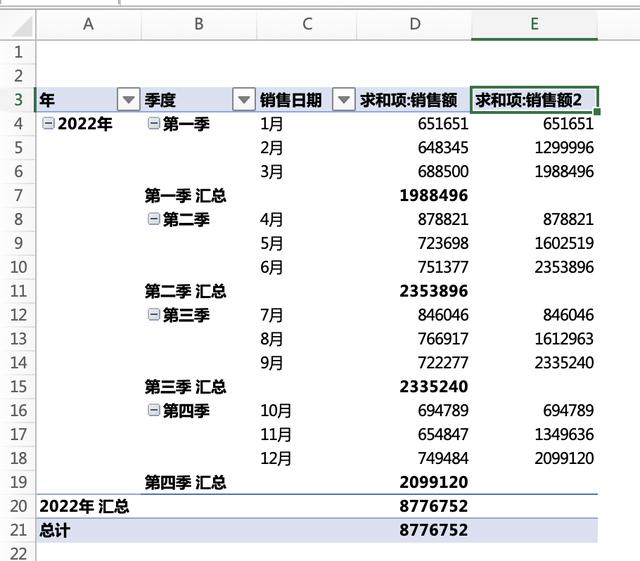The width and height of the screenshot is (640, 561).
Task: Select row 3 header
Action: [17, 100]
